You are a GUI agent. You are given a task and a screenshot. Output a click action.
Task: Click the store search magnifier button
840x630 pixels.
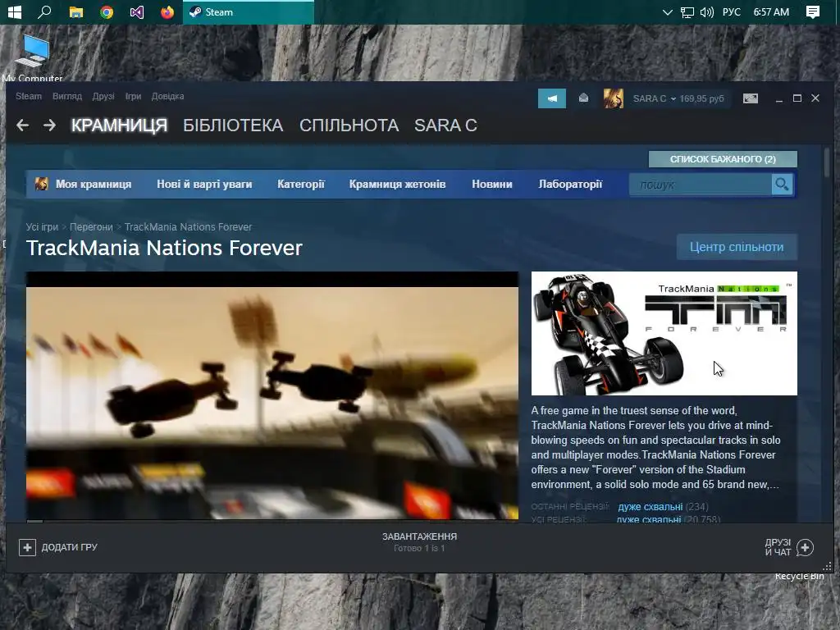coord(782,185)
